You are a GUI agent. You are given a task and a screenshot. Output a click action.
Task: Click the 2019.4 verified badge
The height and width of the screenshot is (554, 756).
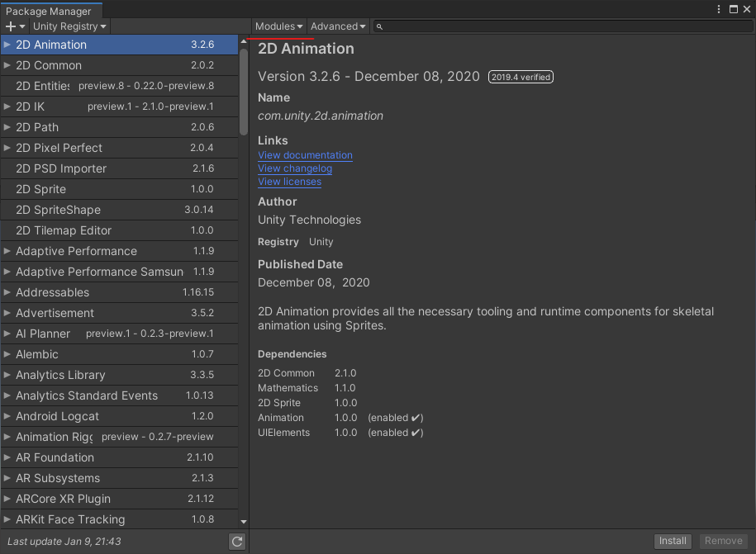tap(521, 77)
